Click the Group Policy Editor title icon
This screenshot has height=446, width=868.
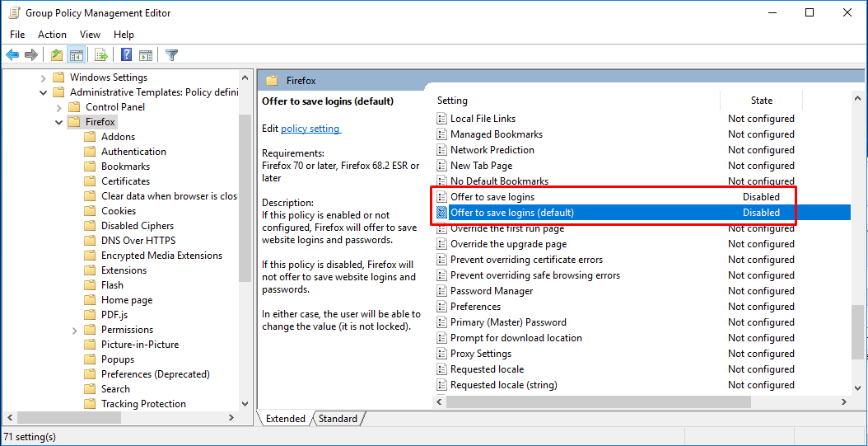point(14,12)
